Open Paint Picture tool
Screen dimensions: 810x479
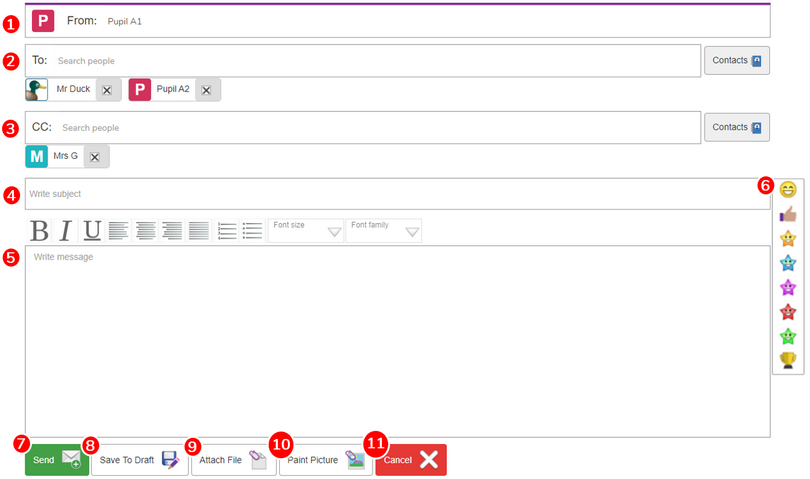click(326, 459)
